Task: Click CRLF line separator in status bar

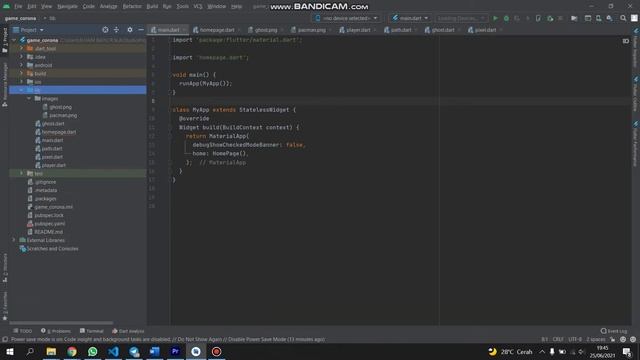Action: pos(558,339)
